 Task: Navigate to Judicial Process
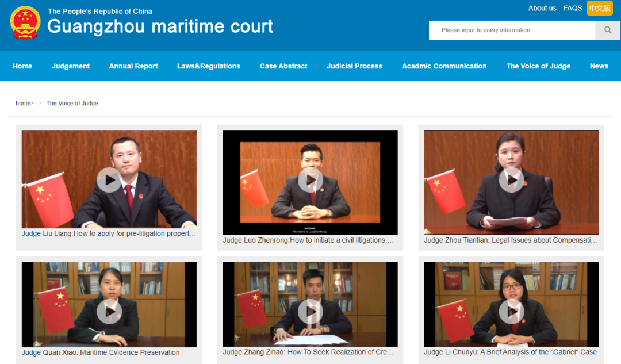[x=354, y=66]
